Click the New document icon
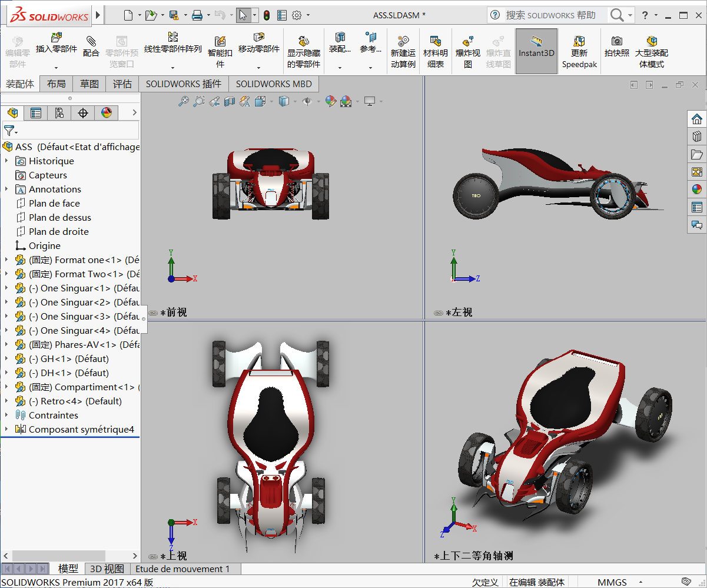The width and height of the screenshot is (707, 588). point(128,15)
